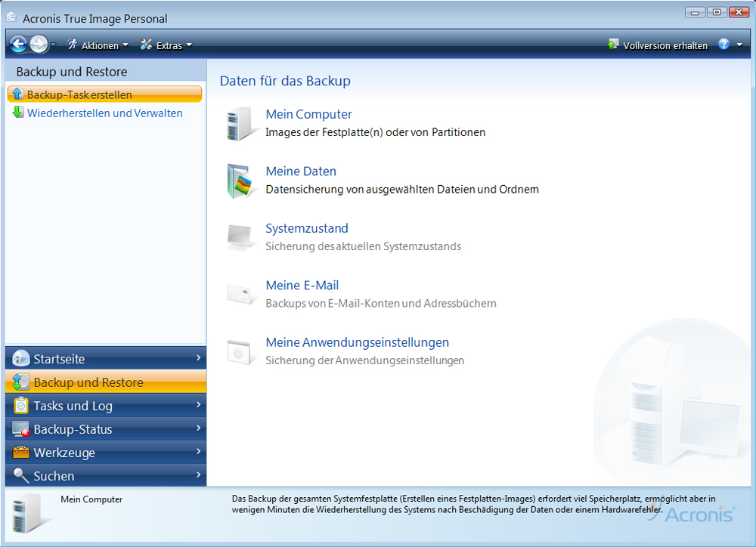Click the Aktionen running-figure icon
Screen dimensions: 756x547
click(x=73, y=45)
